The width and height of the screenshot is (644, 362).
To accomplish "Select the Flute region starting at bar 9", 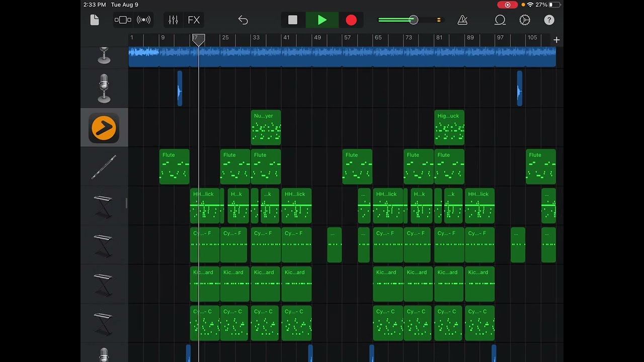I will tap(175, 167).
